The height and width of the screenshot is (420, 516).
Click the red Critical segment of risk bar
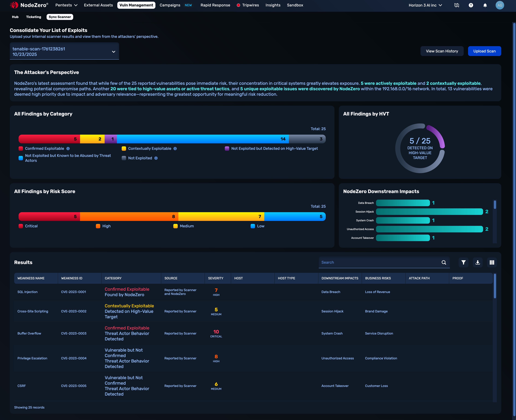click(x=49, y=216)
